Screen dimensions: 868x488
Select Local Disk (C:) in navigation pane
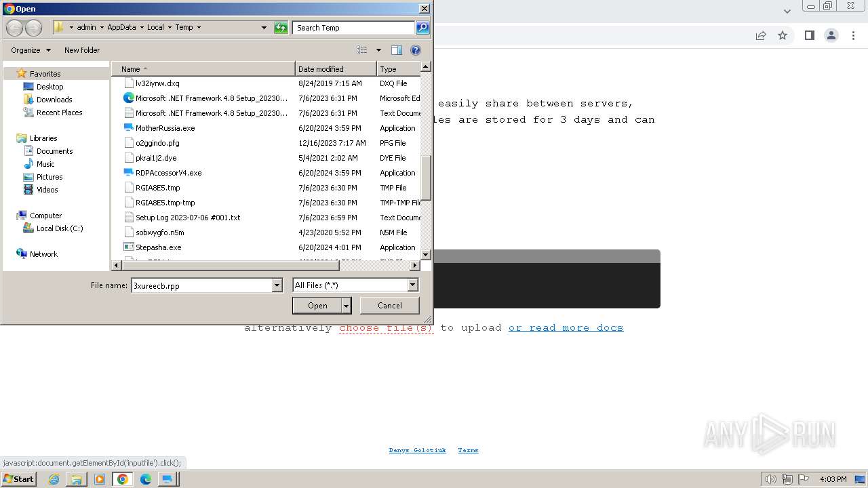tap(60, 228)
